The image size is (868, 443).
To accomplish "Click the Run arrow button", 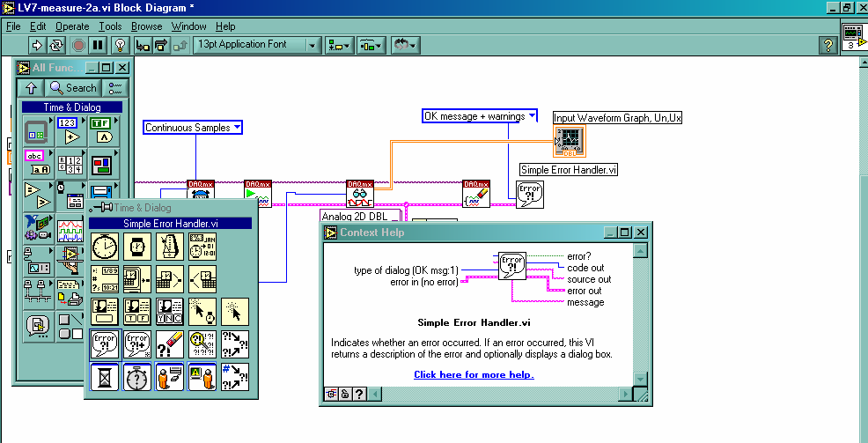I will coord(37,45).
